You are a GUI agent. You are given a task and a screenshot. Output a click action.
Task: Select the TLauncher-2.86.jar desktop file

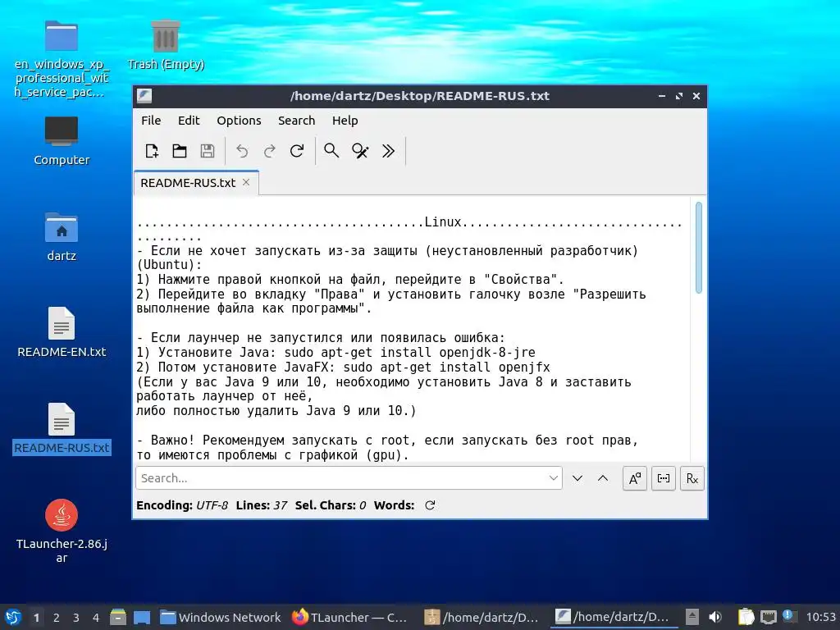[x=62, y=531]
